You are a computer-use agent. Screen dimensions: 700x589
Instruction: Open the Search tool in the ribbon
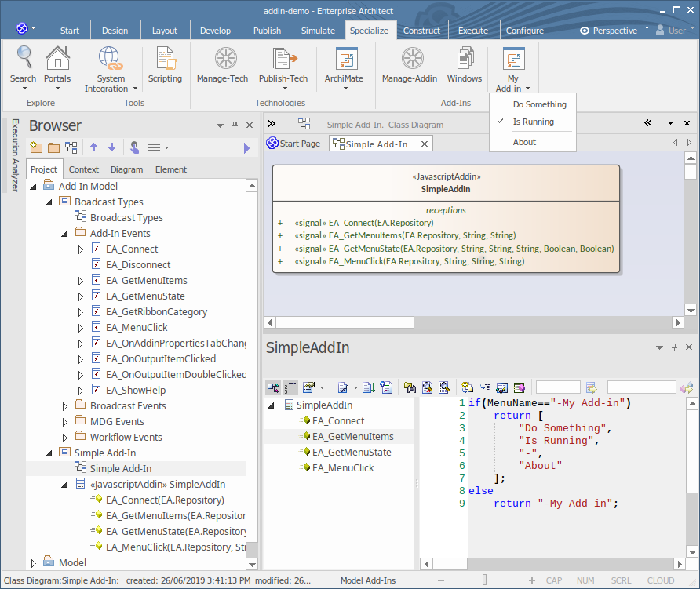pyautogui.click(x=24, y=67)
